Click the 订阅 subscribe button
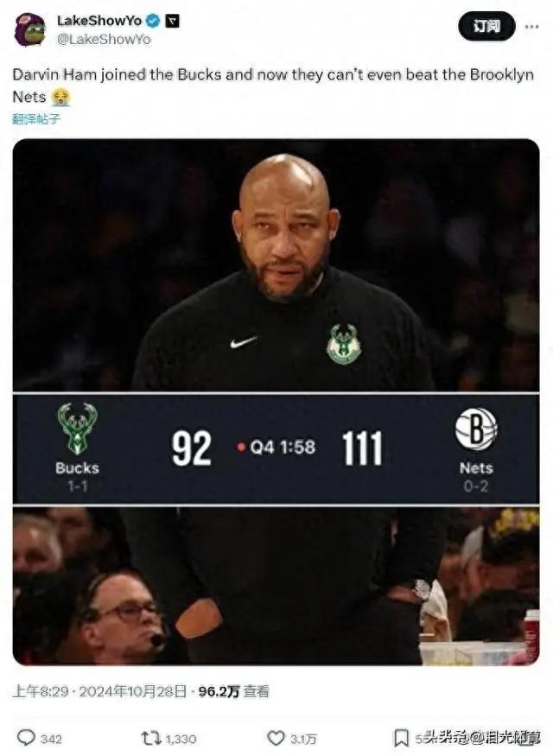553x756 pixels. 486,26
